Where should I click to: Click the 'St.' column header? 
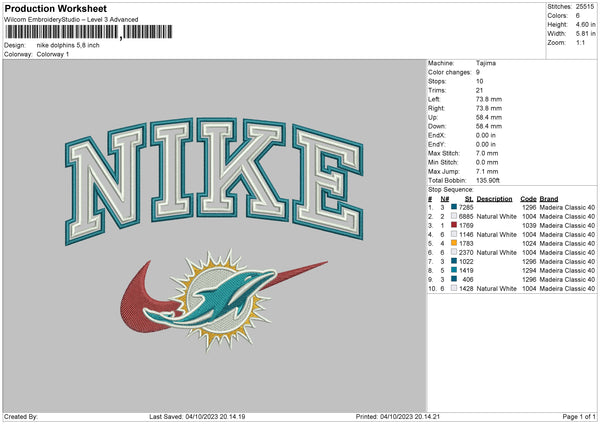click(x=469, y=199)
